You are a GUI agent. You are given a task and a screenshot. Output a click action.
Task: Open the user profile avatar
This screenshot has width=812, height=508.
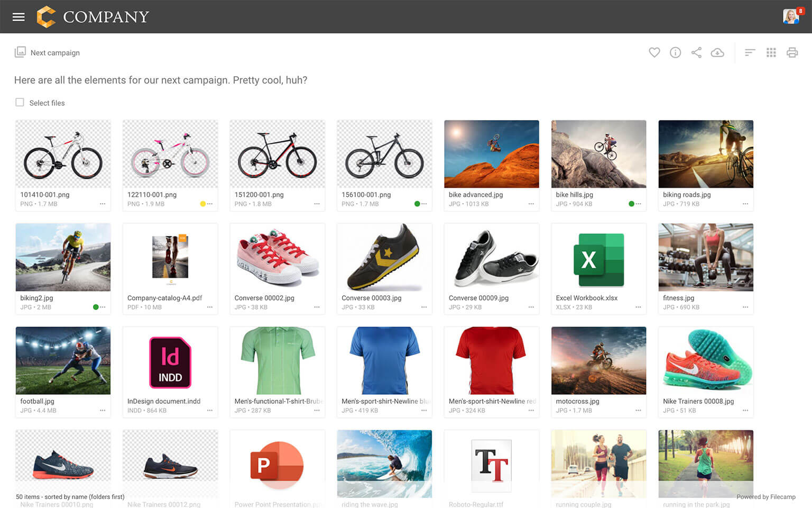click(790, 16)
